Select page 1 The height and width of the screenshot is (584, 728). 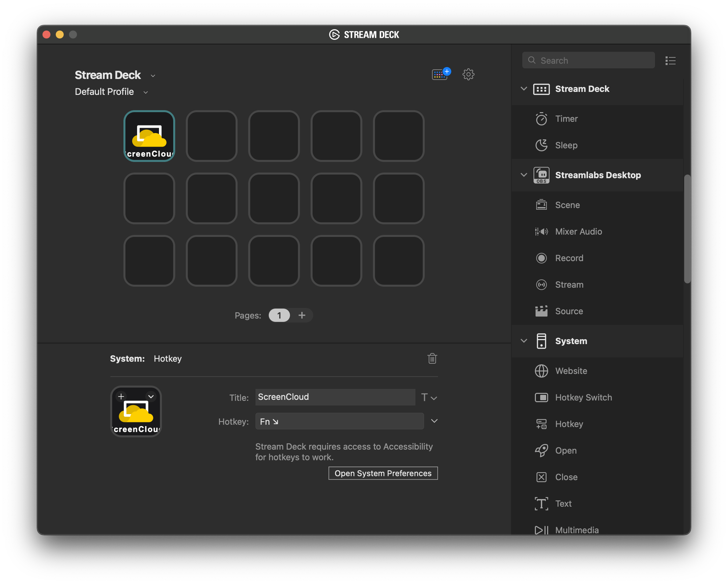[279, 315]
